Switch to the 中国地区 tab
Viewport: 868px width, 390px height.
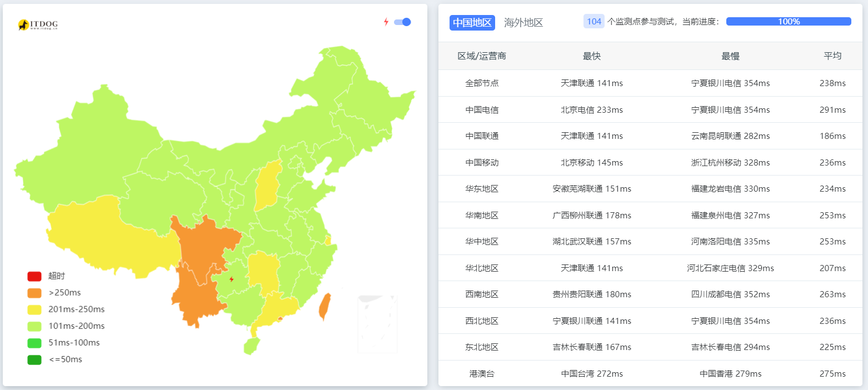(472, 23)
